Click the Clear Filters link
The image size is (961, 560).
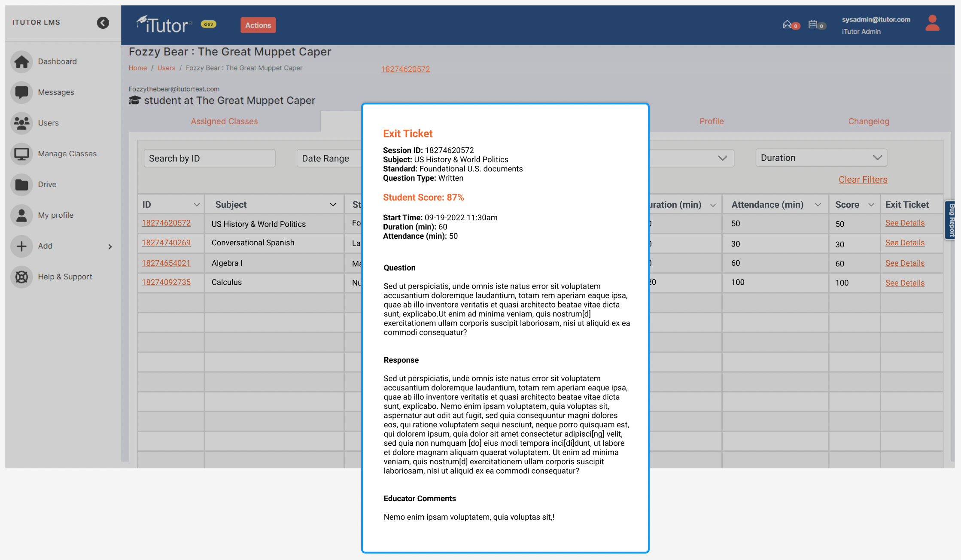click(863, 180)
